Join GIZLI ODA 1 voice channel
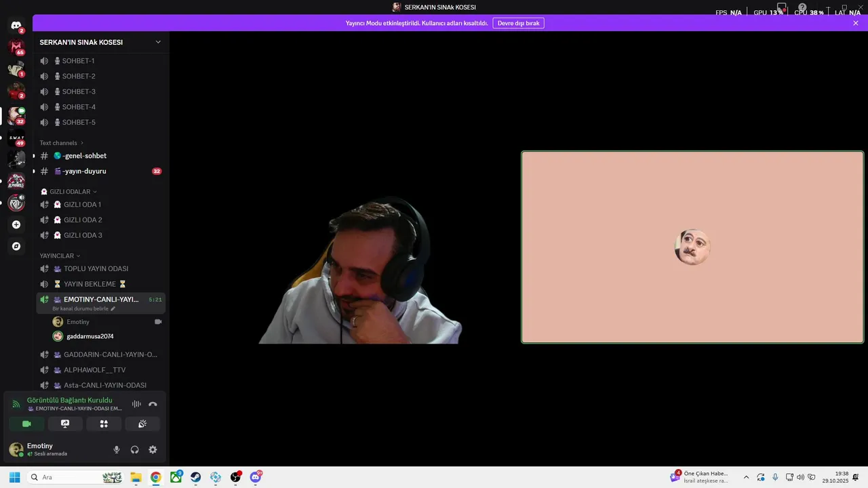 pos(101,205)
